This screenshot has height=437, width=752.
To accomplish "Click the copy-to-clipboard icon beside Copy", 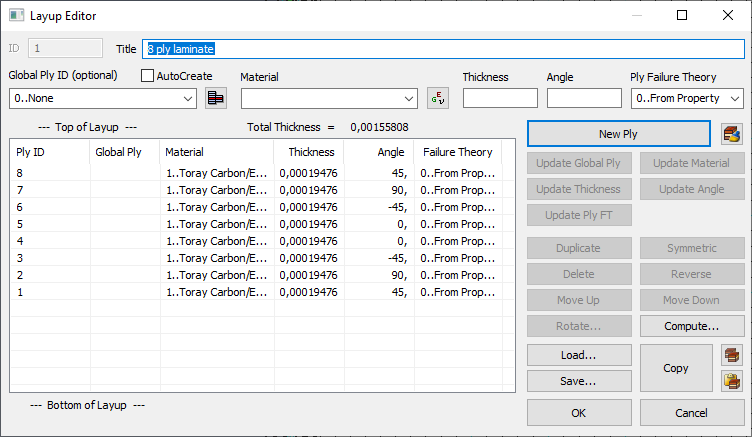I will (732, 355).
